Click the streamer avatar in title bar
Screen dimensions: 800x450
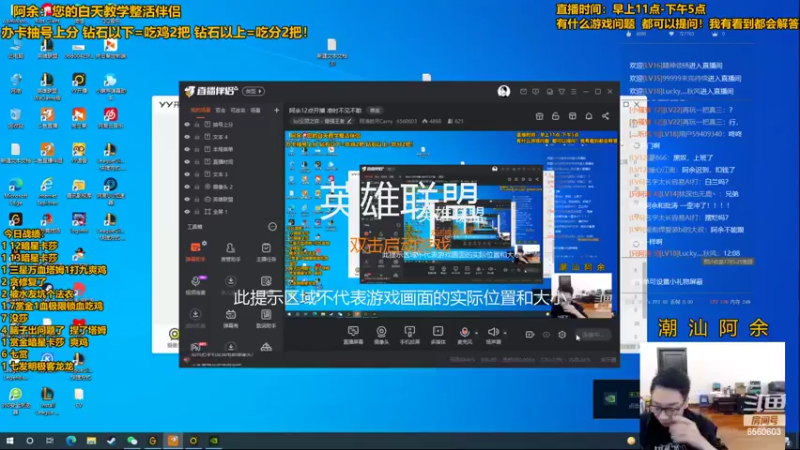504,91
